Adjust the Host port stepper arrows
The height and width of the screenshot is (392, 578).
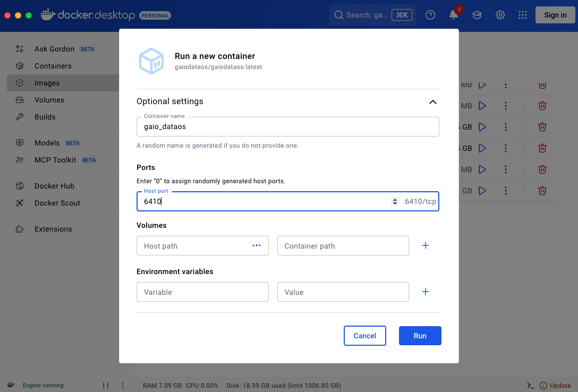[395, 201]
